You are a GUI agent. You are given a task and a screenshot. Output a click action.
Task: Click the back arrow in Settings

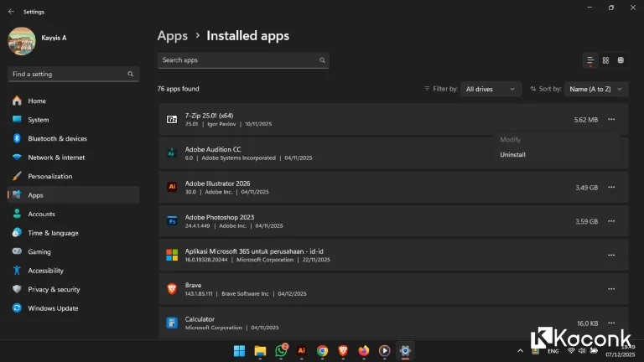tap(11, 12)
